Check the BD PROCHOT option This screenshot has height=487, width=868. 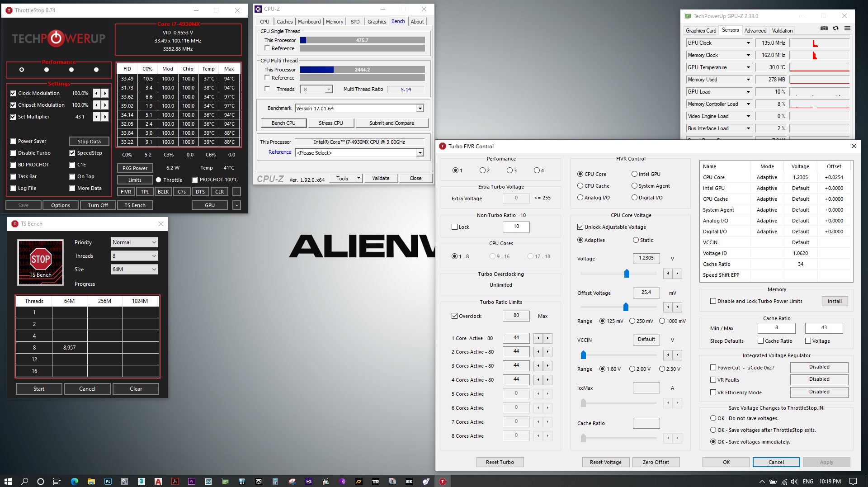tap(13, 165)
